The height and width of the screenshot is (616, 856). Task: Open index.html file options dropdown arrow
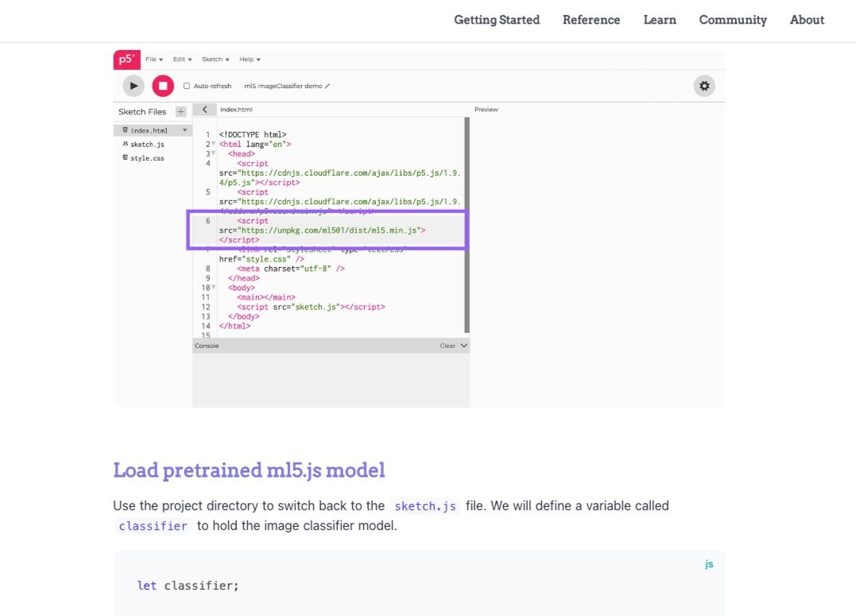pos(185,130)
